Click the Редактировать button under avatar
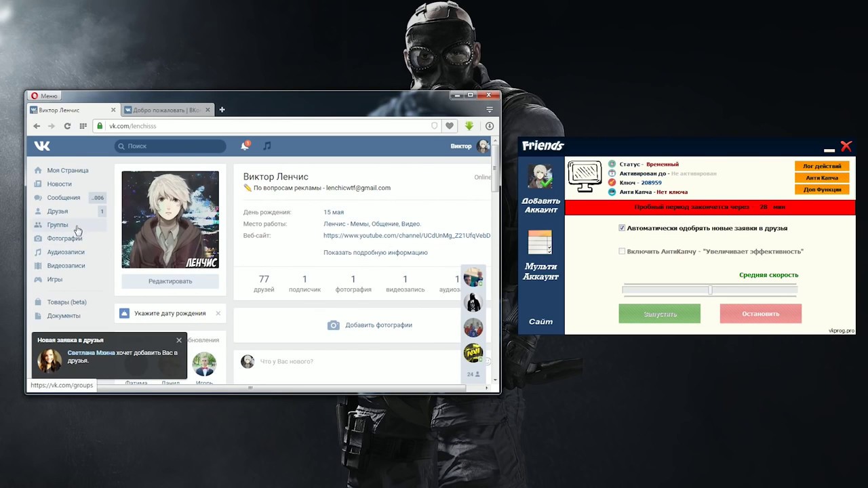Image resolution: width=868 pixels, height=488 pixels. point(170,281)
